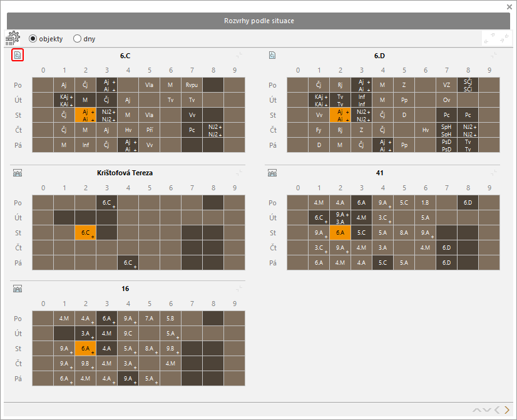Viewport: 517px width, 420px height.
Task: Click the 9.C cell in room 16 Tuesday
Action: click(x=128, y=333)
